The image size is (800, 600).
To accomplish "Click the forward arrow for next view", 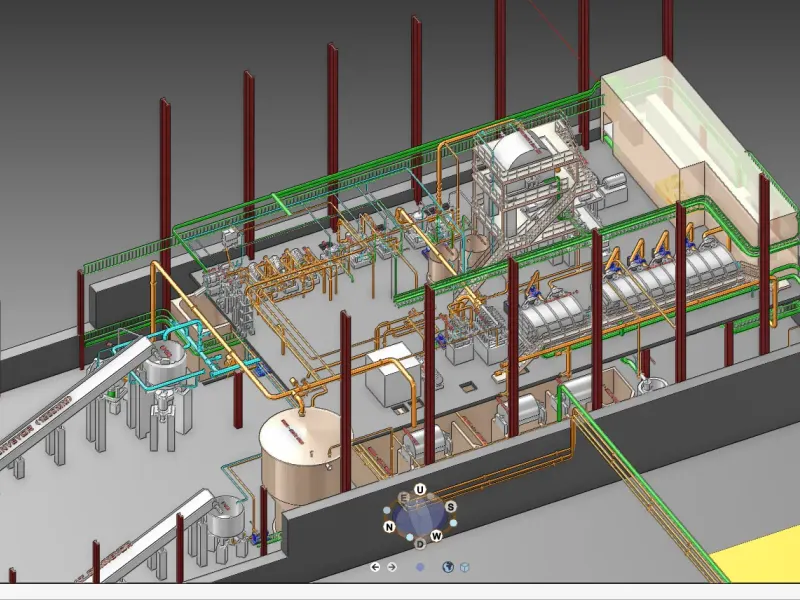I will 391,567.
